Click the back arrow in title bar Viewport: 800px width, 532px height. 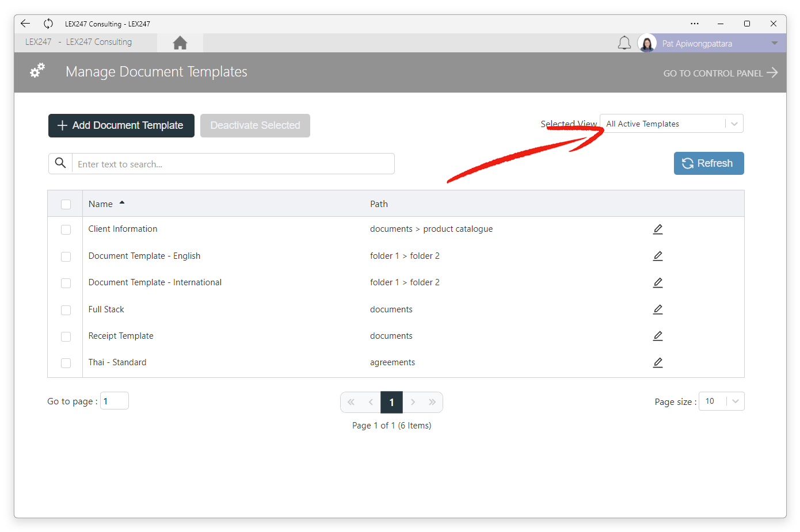(25, 24)
